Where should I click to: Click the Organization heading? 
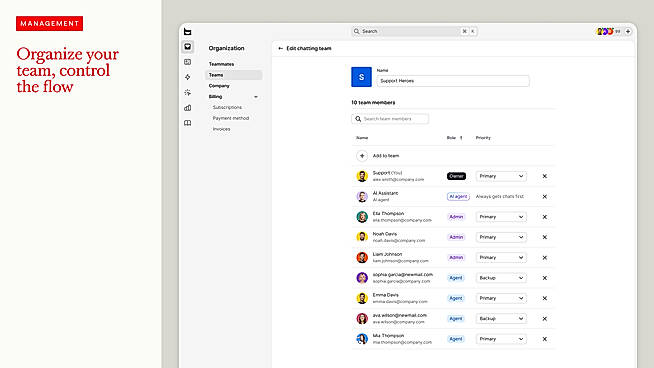click(226, 48)
